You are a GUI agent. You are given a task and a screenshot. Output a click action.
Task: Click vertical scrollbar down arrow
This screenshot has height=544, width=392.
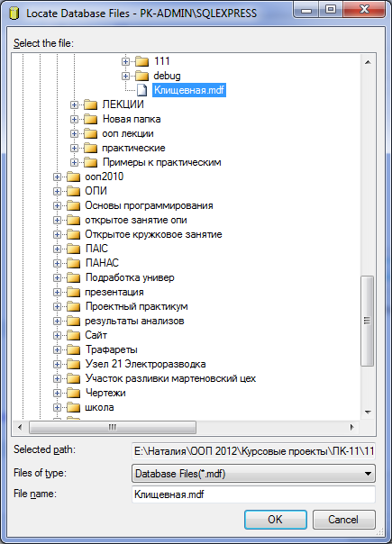[368, 413]
